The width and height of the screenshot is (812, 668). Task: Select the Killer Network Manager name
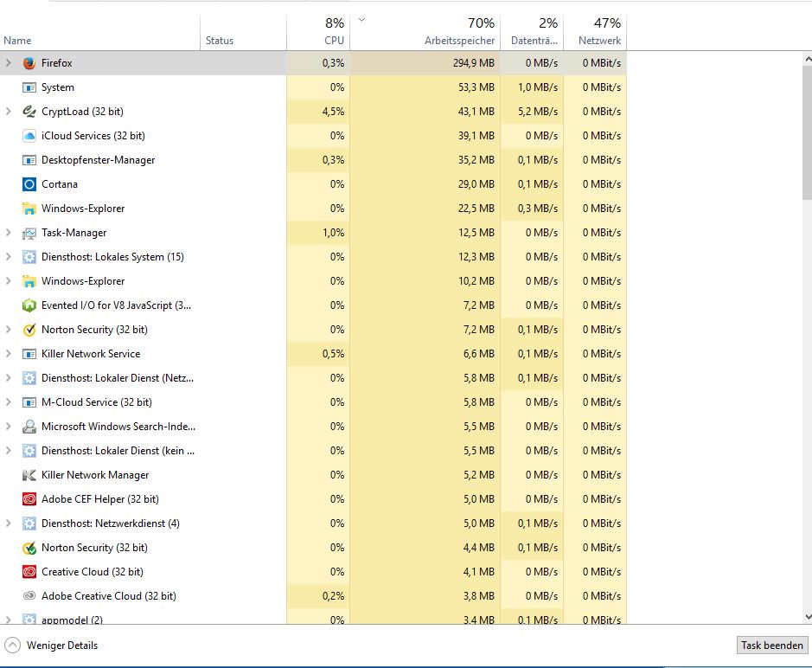[95, 475]
